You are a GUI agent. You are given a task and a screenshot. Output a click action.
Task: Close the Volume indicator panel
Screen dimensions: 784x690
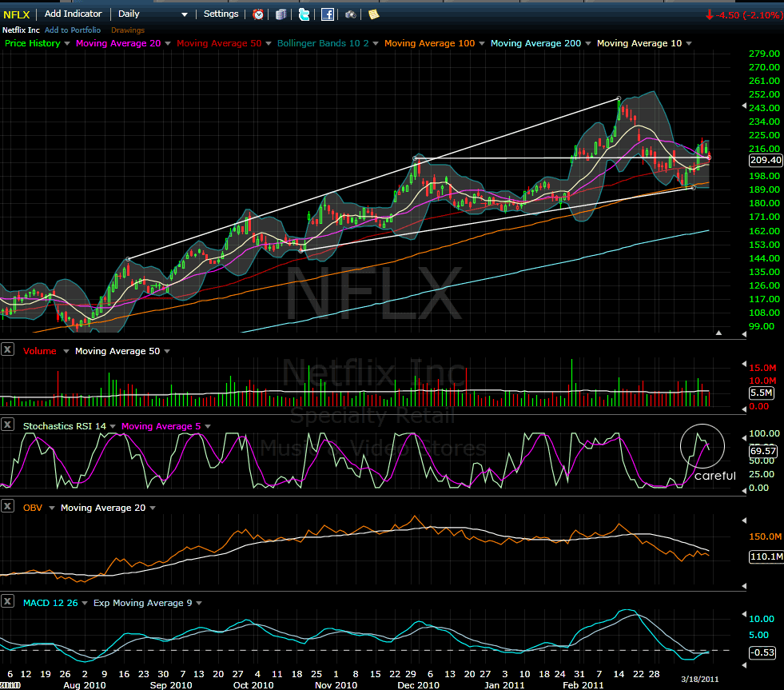(x=7, y=349)
